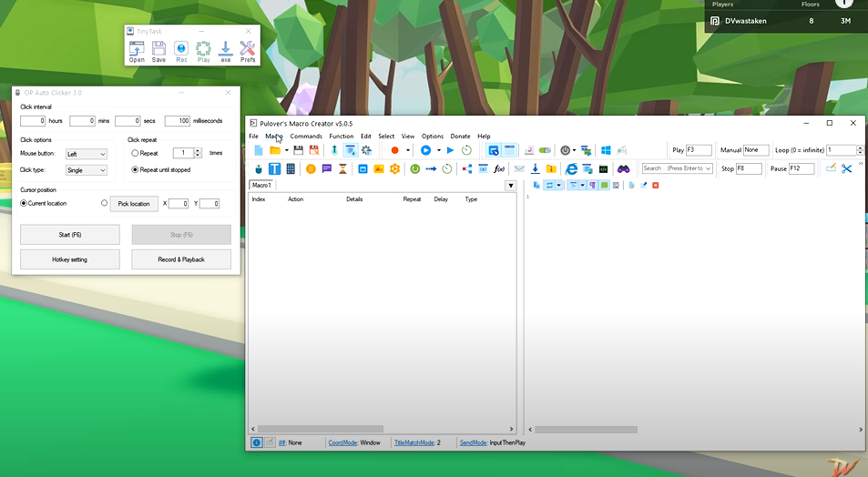Click the Windows logo toolbar icon
868x477 pixels.
click(x=606, y=150)
